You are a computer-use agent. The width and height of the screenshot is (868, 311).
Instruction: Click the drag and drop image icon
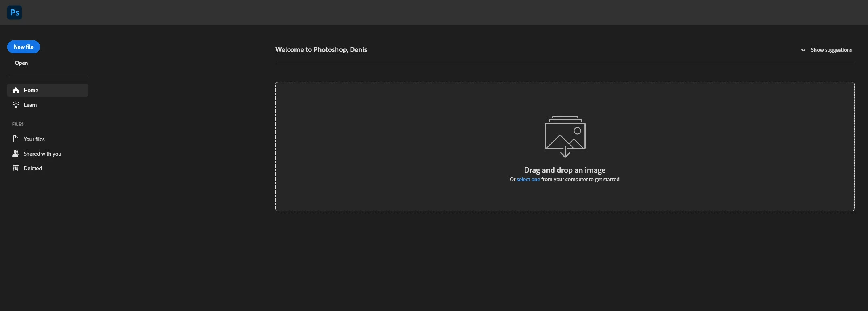(x=565, y=136)
